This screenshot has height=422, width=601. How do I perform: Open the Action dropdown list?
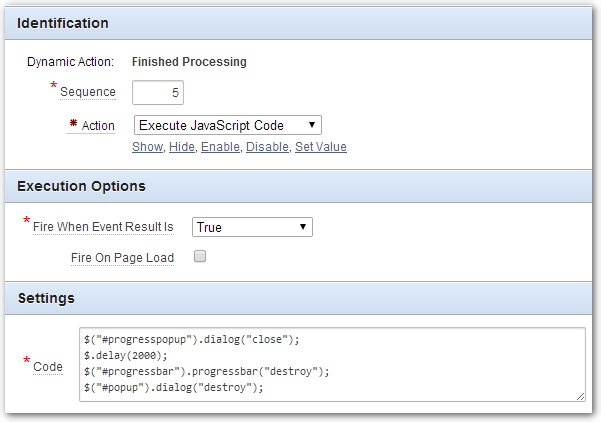228,125
